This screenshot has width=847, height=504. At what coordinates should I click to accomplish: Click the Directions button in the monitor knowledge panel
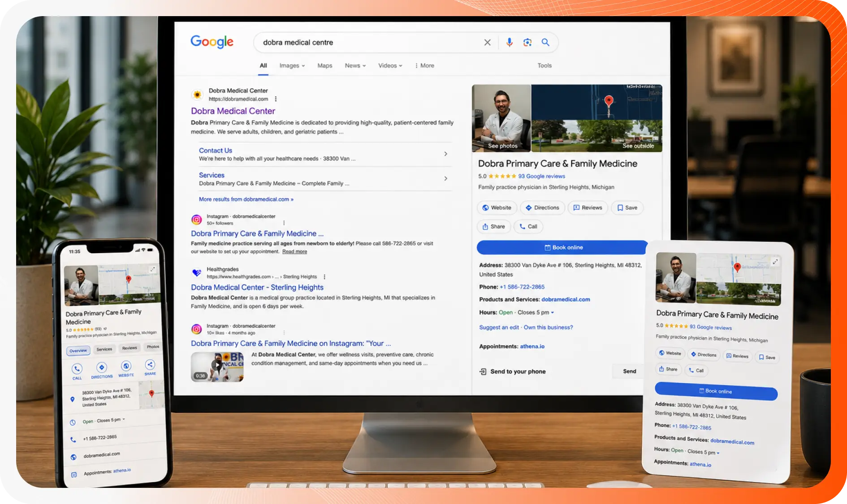point(542,208)
